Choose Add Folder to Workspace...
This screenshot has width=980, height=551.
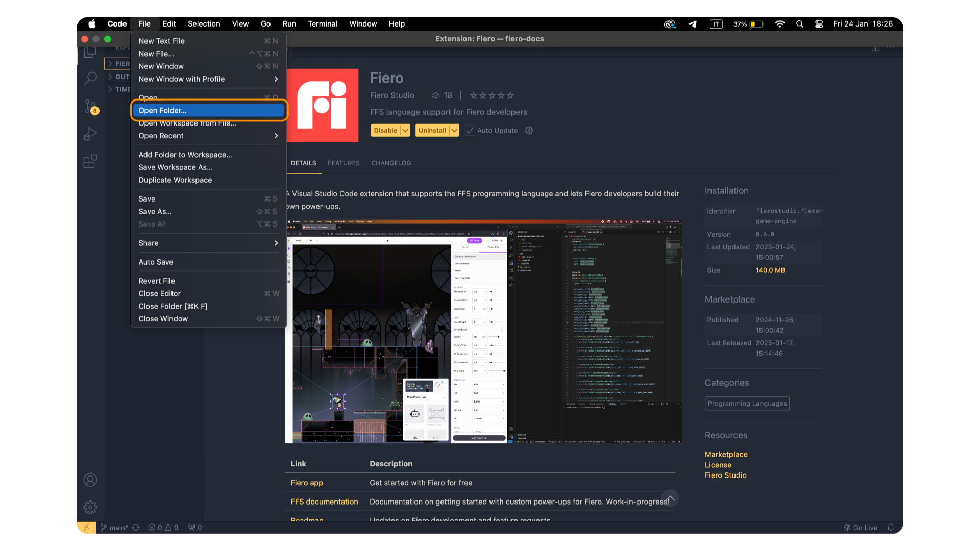point(208,155)
